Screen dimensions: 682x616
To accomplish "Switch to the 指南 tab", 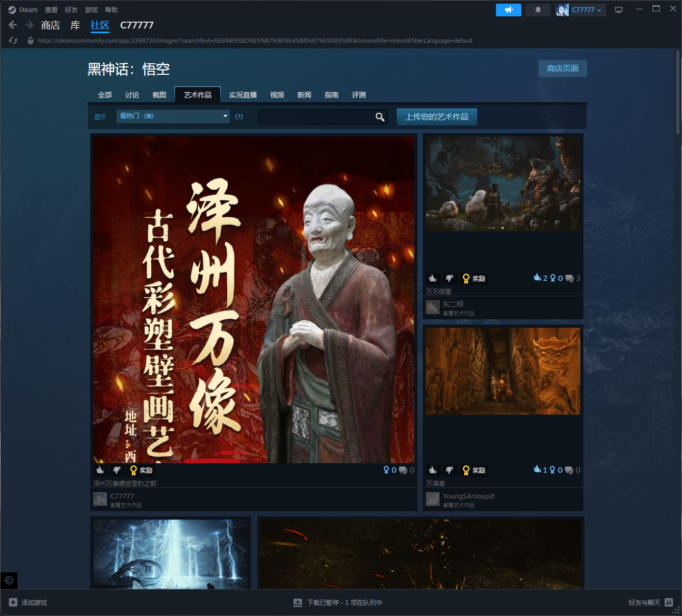I will pyautogui.click(x=332, y=95).
